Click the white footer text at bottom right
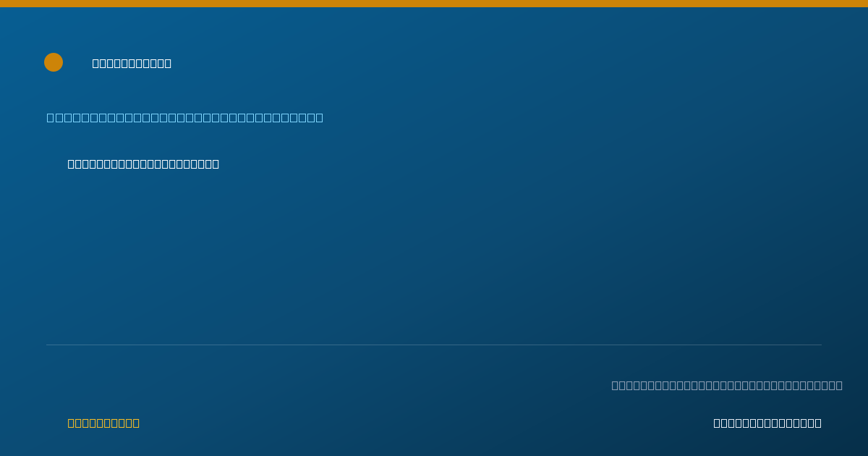868x456 pixels. click(767, 423)
